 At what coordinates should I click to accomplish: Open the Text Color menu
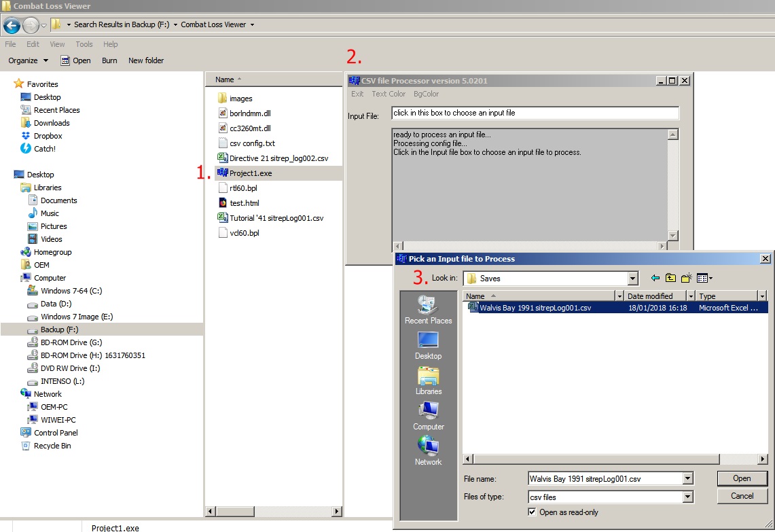pos(389,94)
